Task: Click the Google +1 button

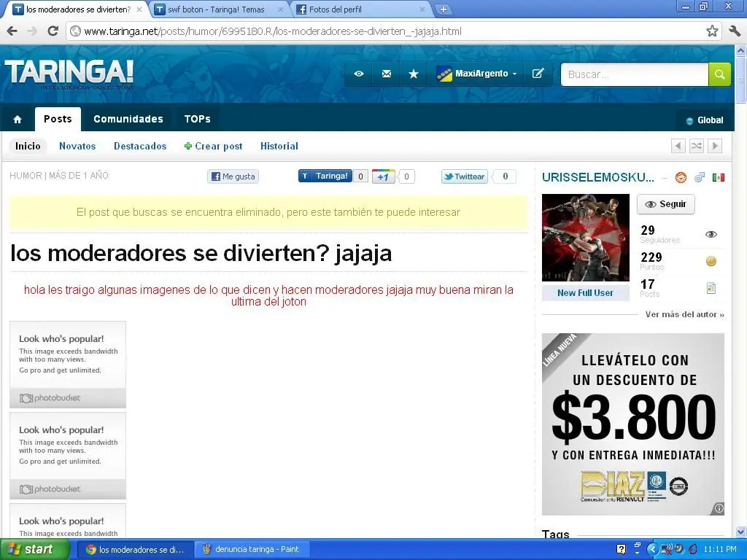Action: point(384,176)
